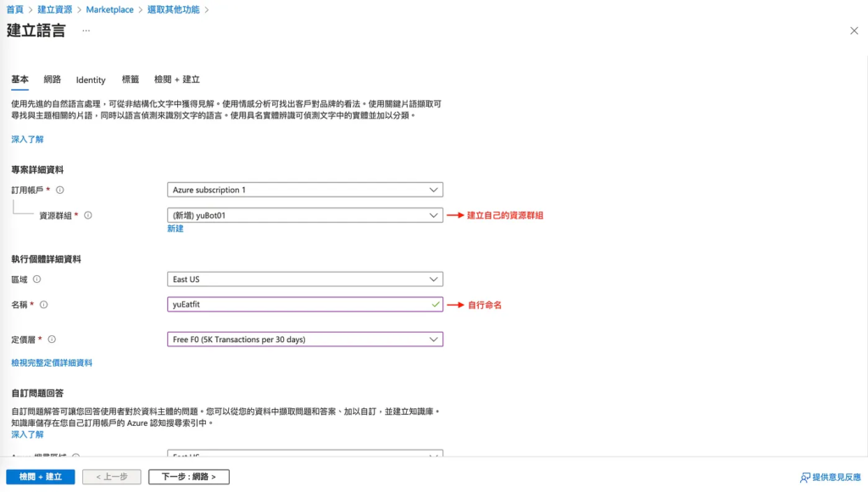
Task: Open the 區域 East US dropdown
Action: tap(305, 279)
